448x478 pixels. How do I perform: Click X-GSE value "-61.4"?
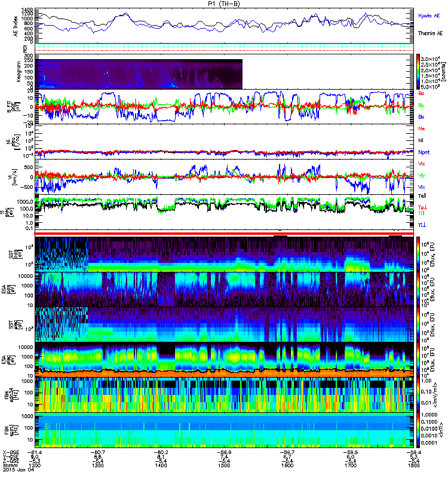click(x=35, y=453)
